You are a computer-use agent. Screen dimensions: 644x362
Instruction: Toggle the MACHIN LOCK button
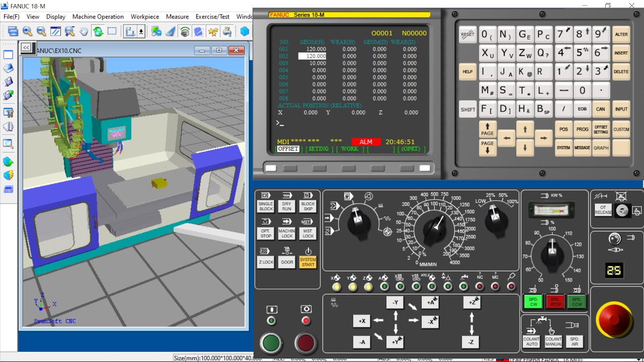[x=287, y=233]
